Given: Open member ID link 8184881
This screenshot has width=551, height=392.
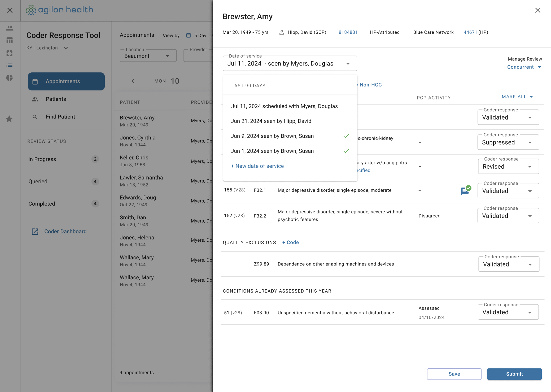Looking at the screenshot, I should (348, 32).
